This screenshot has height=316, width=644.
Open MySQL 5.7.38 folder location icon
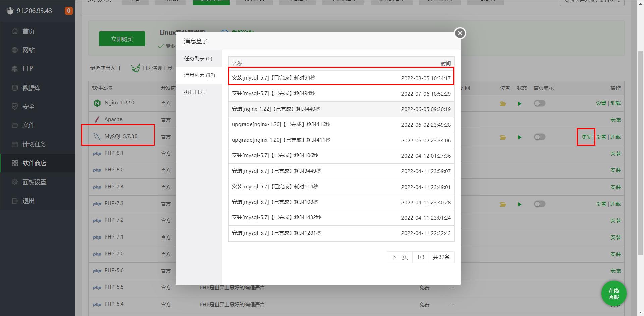point(503,137)
